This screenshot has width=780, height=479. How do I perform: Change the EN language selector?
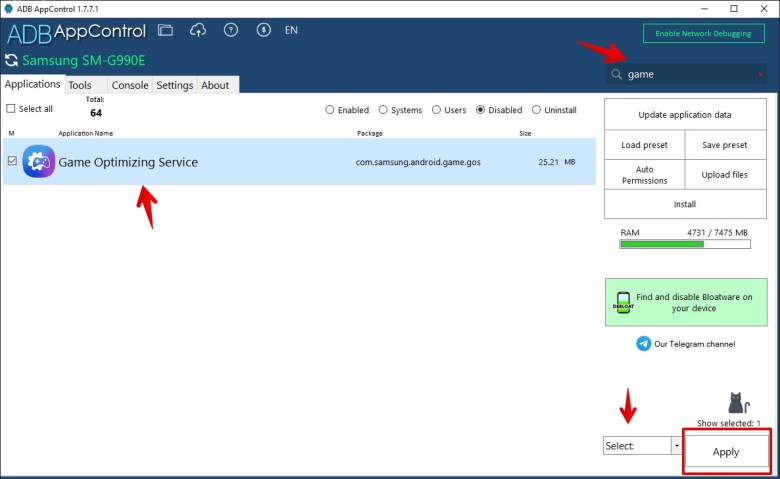pyautogui.click(x=291, y=30)
